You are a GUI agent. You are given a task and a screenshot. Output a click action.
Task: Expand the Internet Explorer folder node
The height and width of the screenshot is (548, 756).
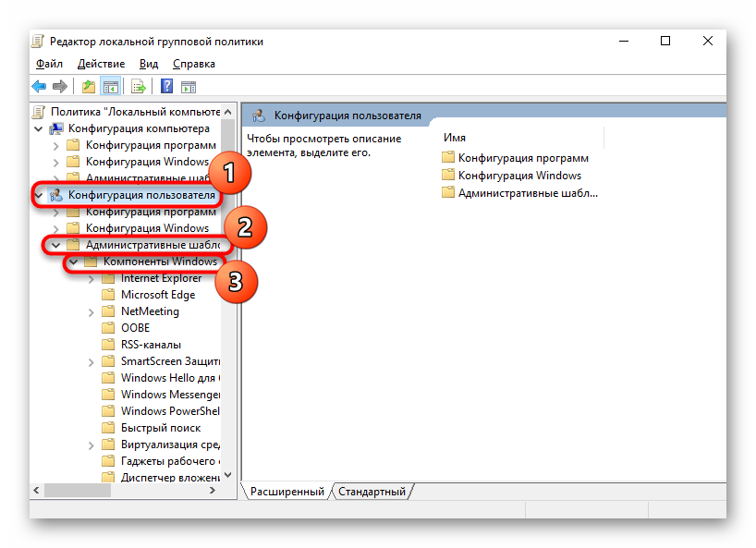pos(91,278)
